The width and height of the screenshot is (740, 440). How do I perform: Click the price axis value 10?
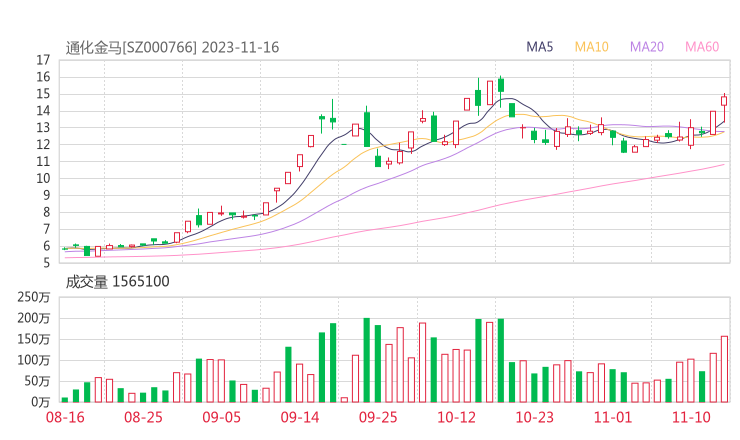43,178
